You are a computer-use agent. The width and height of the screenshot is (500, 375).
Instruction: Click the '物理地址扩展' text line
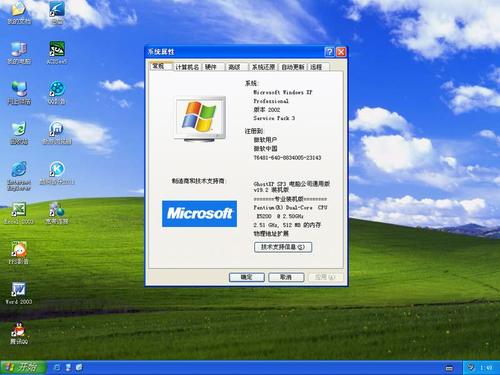click(x=271, y=234)
